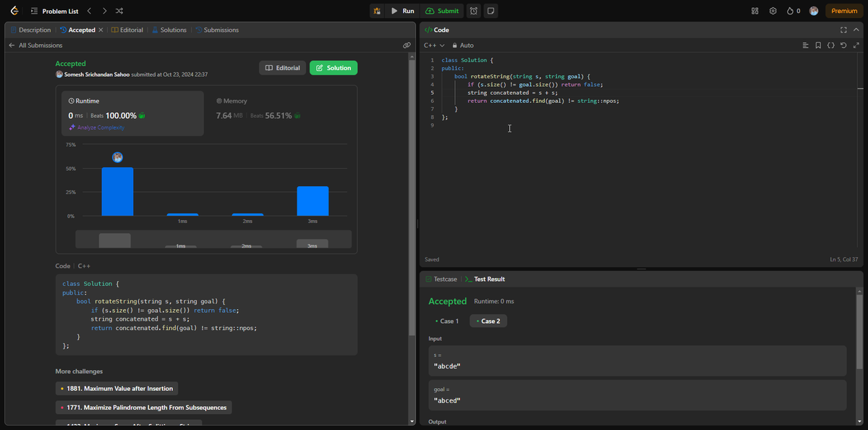
Task: Switch to the Editorial tab
Action: (127, 30)
